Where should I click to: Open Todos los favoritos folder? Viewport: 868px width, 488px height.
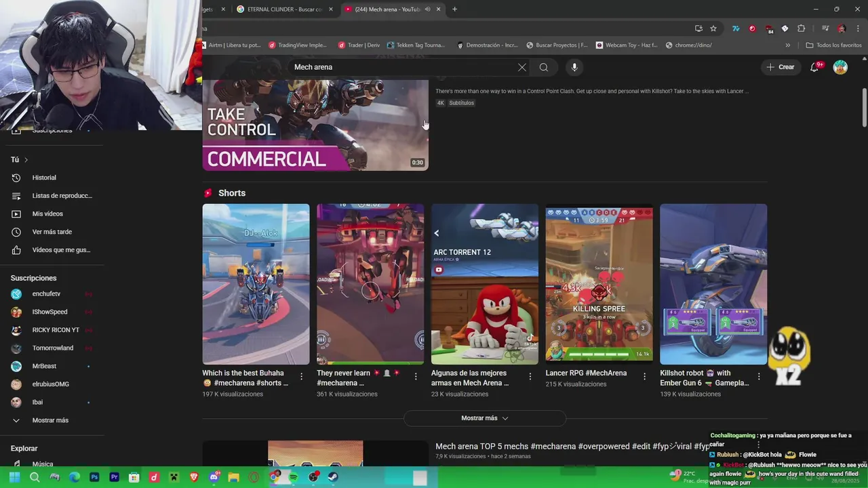(x=833, y=45)
